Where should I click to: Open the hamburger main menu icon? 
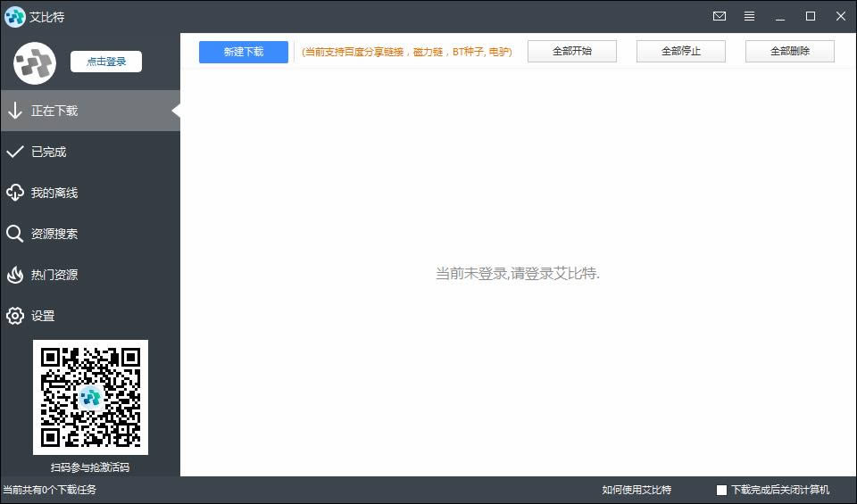click(749, 16)
